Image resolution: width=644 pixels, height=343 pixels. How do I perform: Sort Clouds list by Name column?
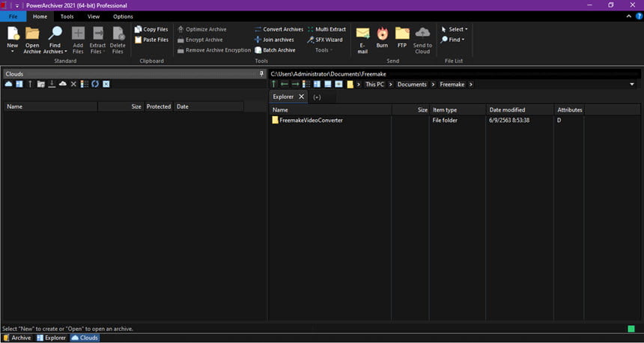pyautogui.click(x=51, y=107)
